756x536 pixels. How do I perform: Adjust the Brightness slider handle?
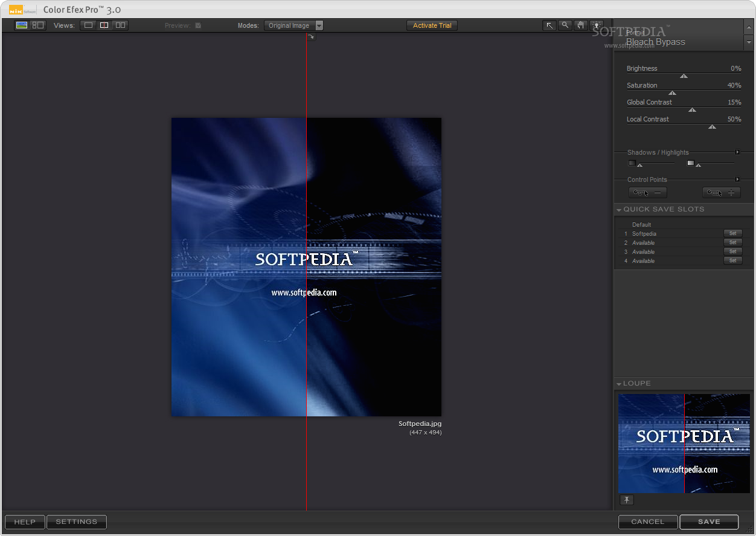tap(684, 76)
